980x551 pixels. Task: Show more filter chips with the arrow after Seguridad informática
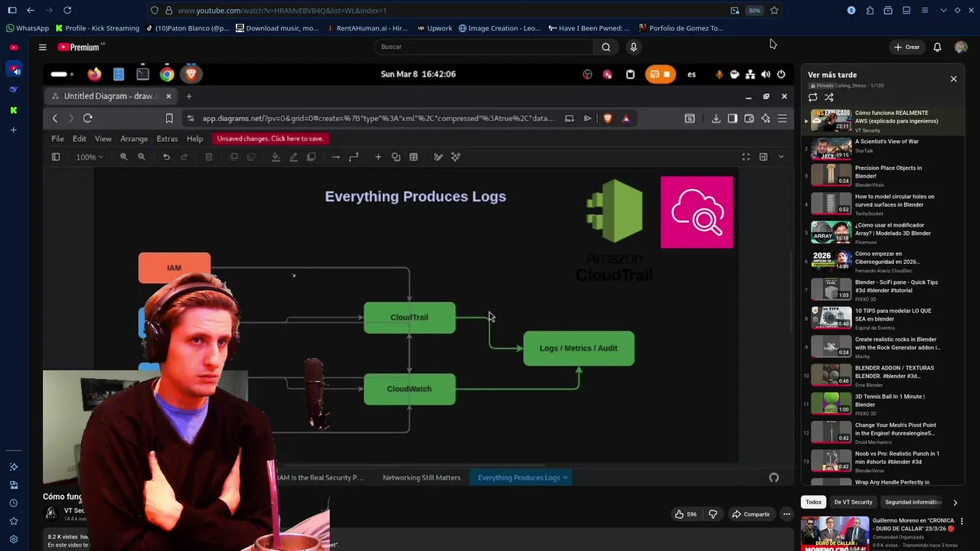[x=955, y=503]
